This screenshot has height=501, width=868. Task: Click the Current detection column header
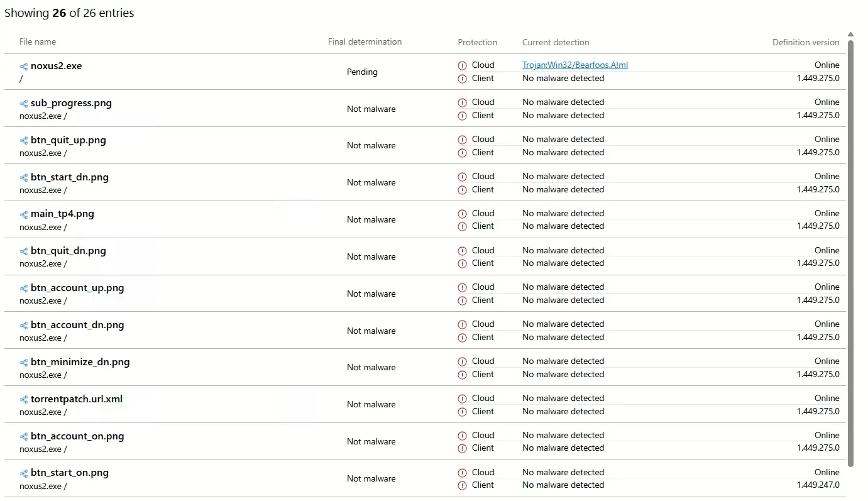pyautogui.click(x=556, y=43)
